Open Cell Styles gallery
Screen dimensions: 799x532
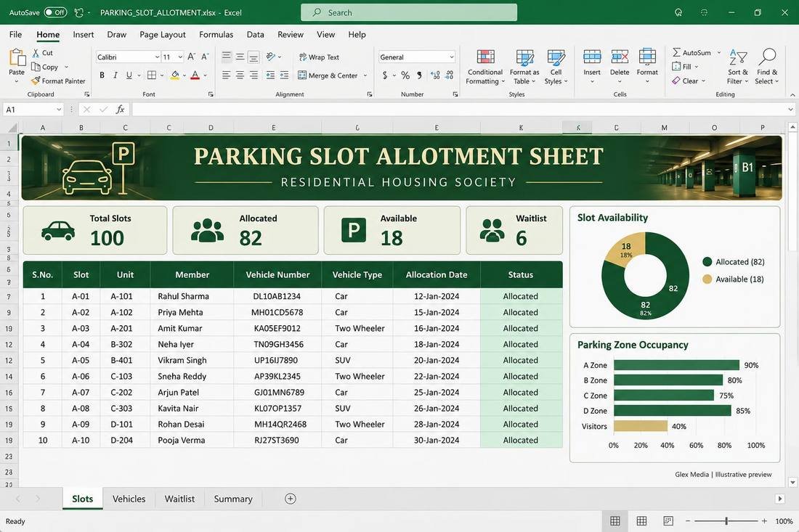(556, 67)
